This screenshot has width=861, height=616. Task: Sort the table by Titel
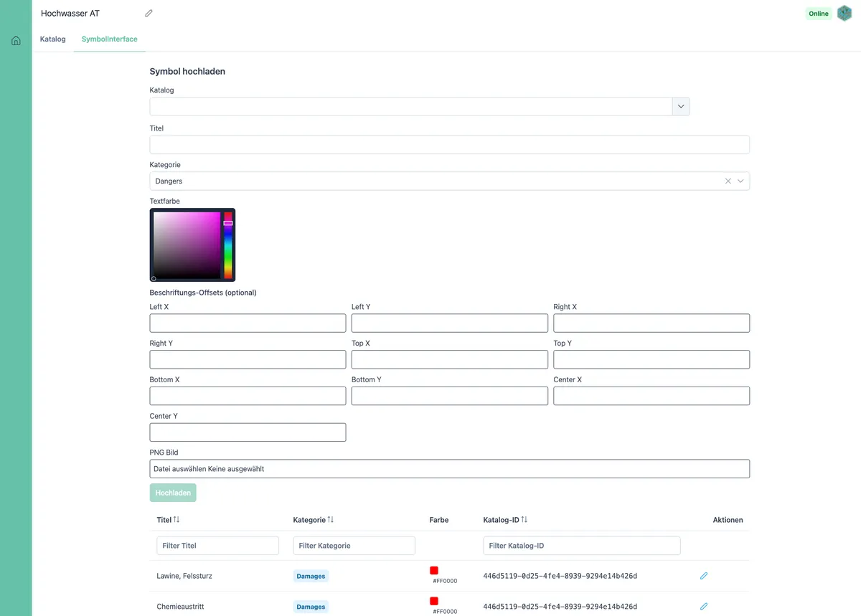click(174, 520)
